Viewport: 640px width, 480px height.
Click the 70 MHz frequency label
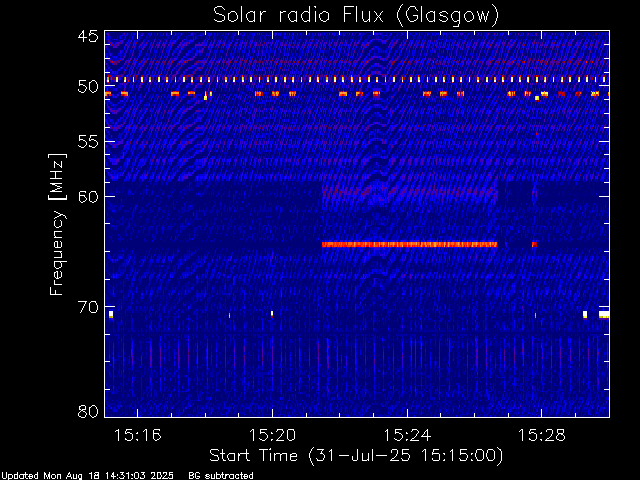pos(88,307)
